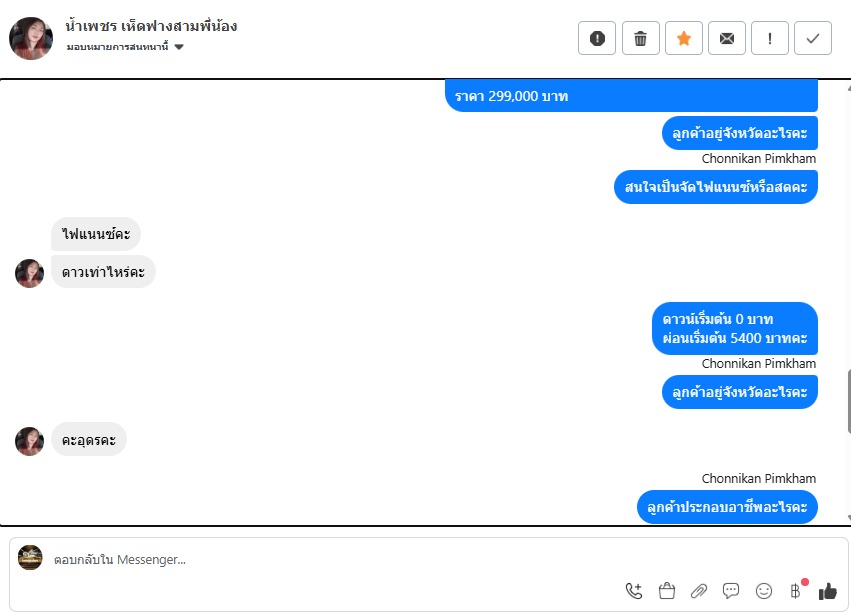This screenshot has height=612, width=851.
Task: Open saved replies speech-bubble icon
Action: pos(731,590)
